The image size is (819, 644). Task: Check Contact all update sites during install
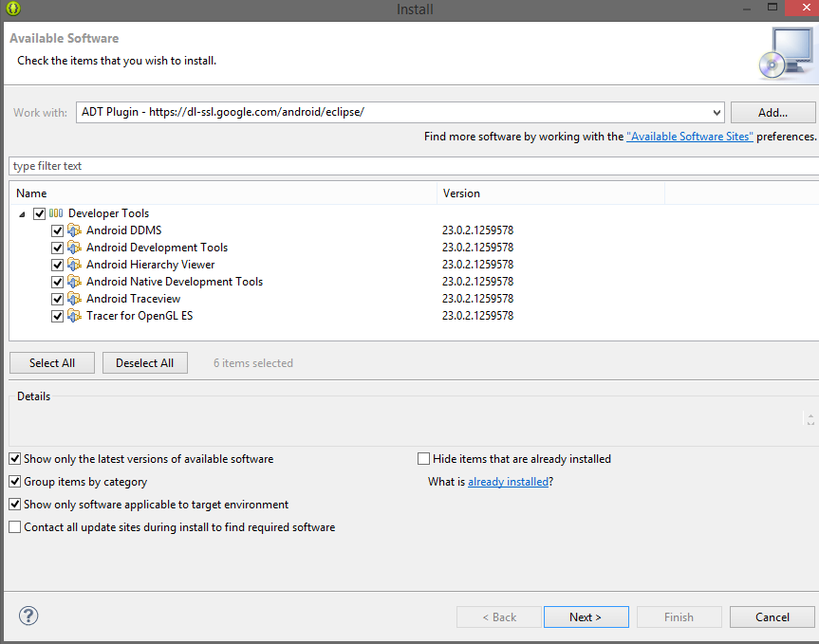pyautogui.click(x=15, y=527)
